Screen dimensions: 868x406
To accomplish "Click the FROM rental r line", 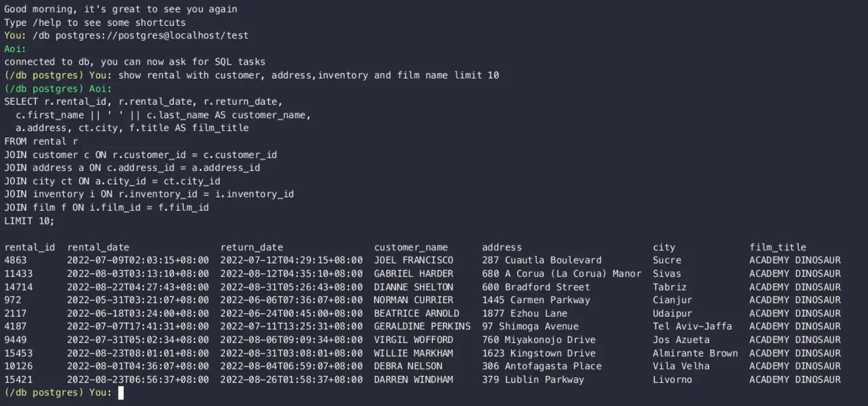I will [x=41, y=141].
